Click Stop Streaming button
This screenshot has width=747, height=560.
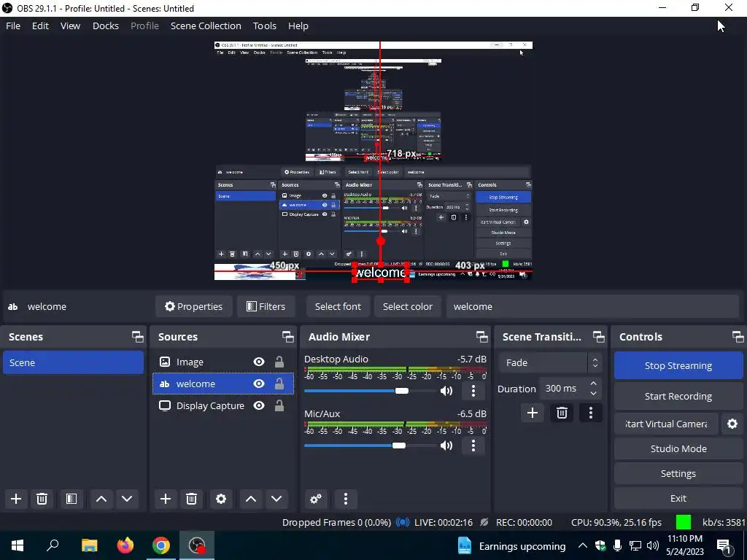click(678, 366)
